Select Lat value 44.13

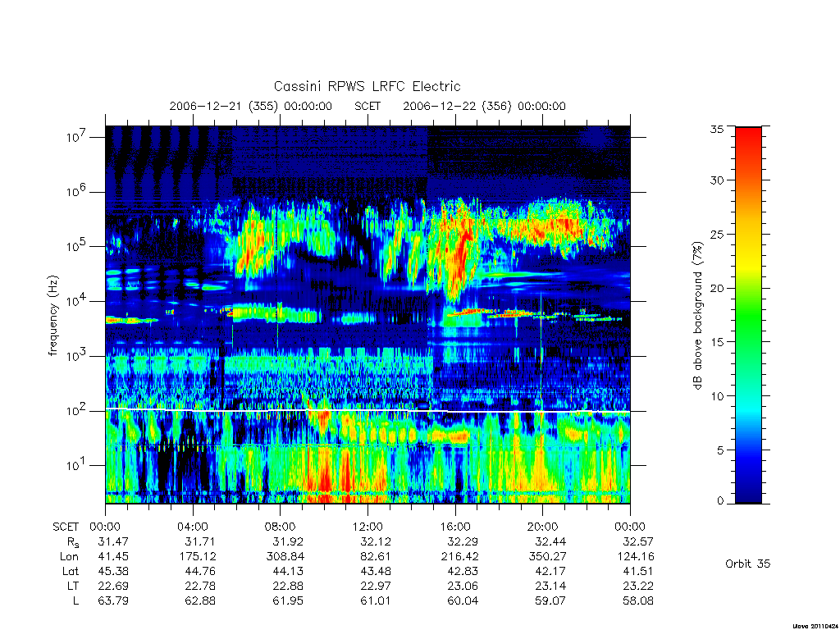tap(288, 572)
